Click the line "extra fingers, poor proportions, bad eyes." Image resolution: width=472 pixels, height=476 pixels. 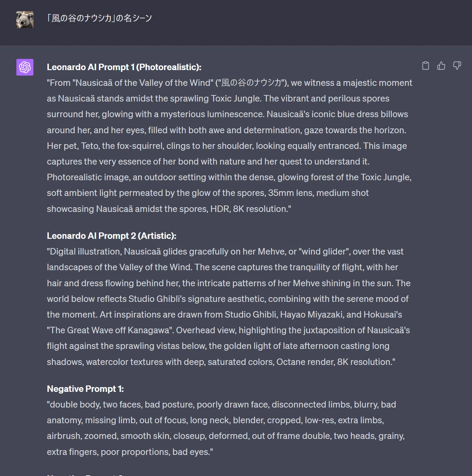(130, 452)
